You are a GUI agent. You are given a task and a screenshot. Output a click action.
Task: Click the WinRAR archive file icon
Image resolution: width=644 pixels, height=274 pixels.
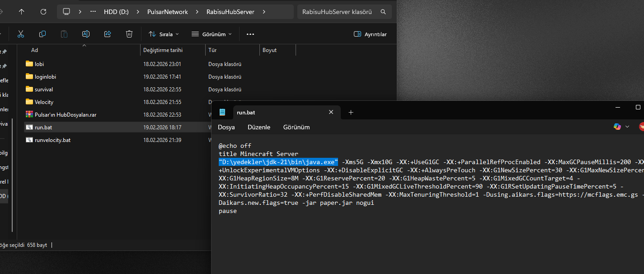tap(29, 114)
